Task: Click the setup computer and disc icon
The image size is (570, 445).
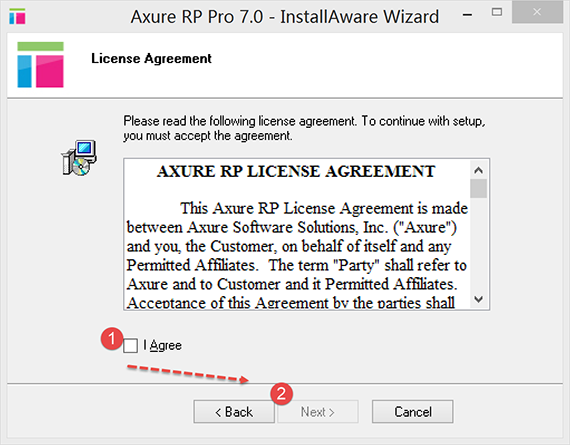Action: [x=79, y=158]
